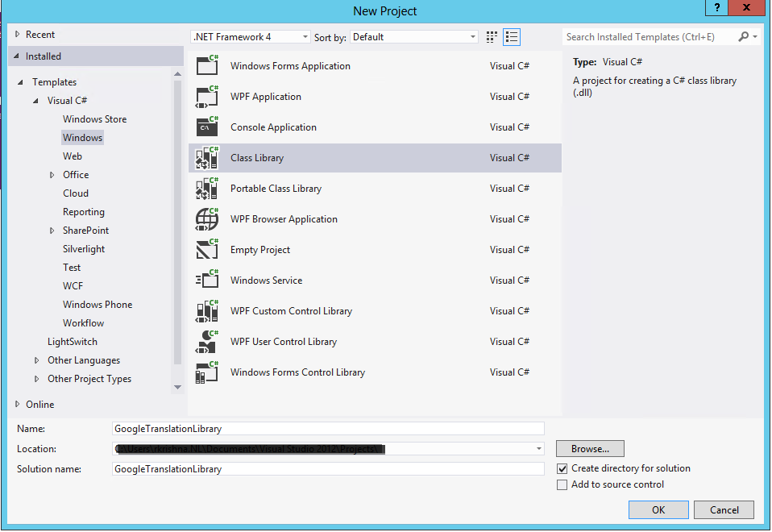Select the Portable Class Library icon
This screenshot has height=532, width=772.
(206, 188)
